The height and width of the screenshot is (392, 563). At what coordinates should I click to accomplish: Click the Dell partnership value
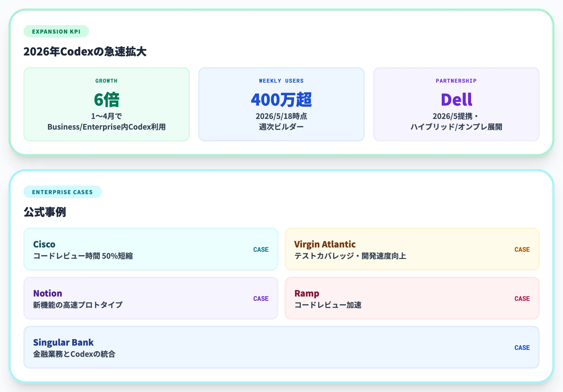456,100
